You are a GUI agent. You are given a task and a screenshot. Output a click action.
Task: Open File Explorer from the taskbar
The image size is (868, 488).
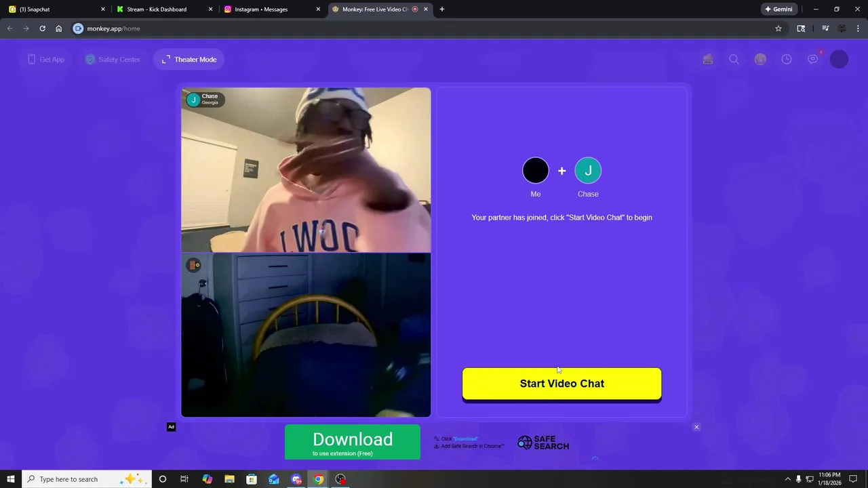pyautogui.click(x=229, y=479)
